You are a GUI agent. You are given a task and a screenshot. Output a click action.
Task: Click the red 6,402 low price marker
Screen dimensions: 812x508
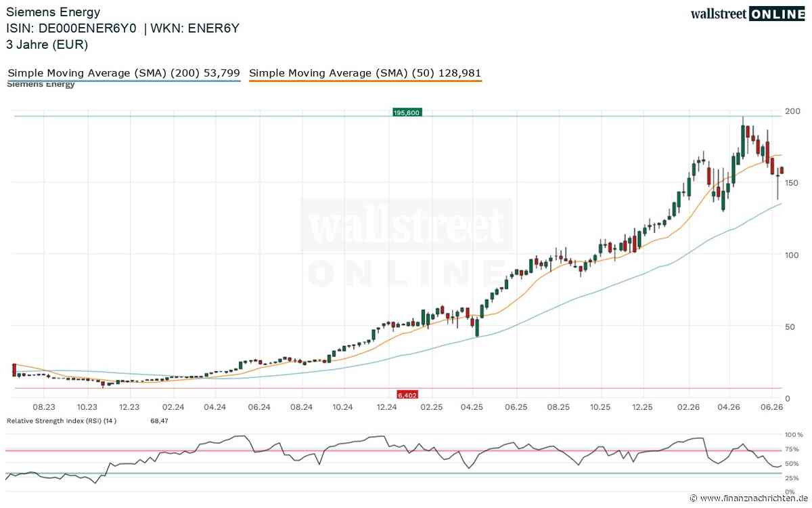coord(407,394)
